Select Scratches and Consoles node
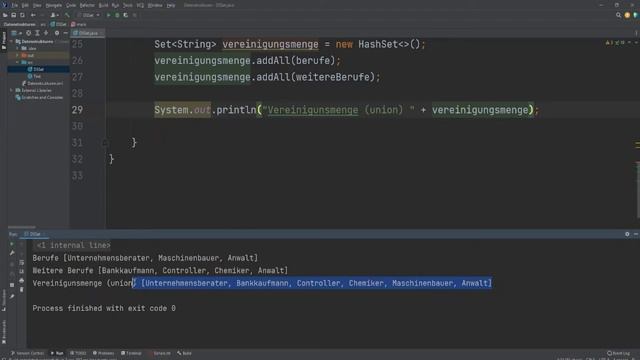640x360 pixels. tap(39, 98)
